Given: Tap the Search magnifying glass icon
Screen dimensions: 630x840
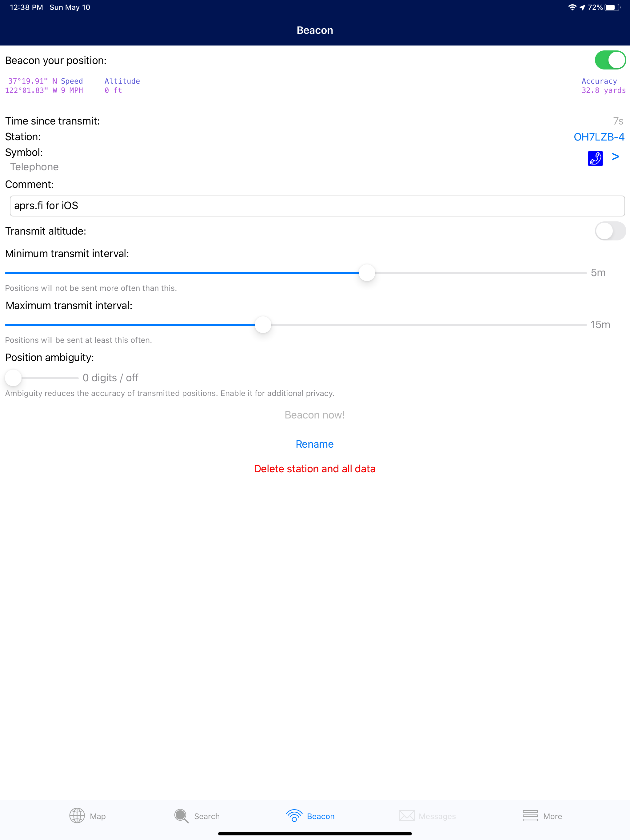Looking at the screenshot, I should (181, 816).
